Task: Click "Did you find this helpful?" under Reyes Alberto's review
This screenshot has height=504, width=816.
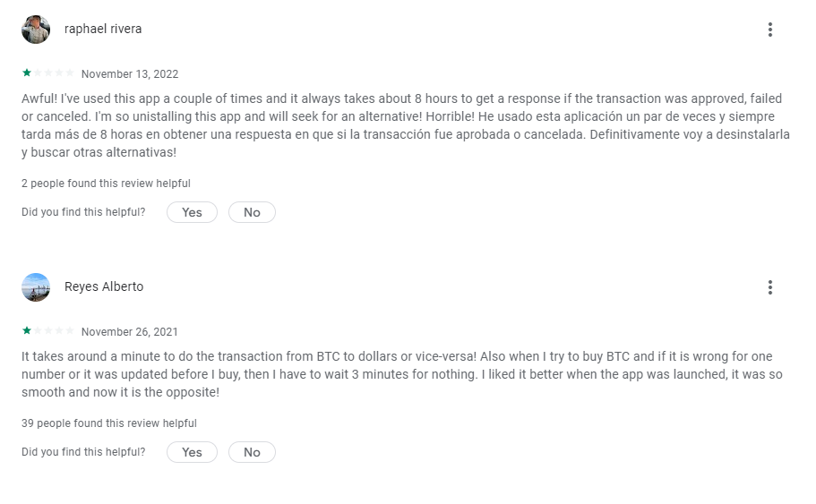Action: [83, 452]
